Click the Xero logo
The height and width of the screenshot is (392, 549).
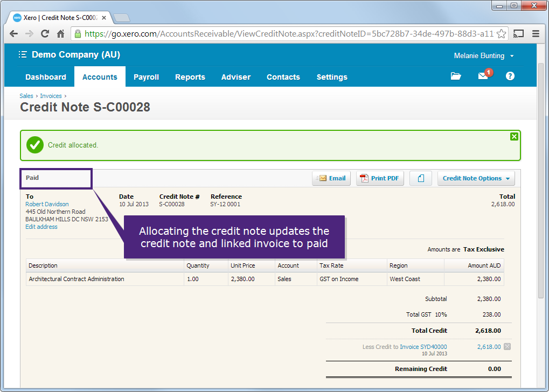pyautogui.click(x=16, y=17)
